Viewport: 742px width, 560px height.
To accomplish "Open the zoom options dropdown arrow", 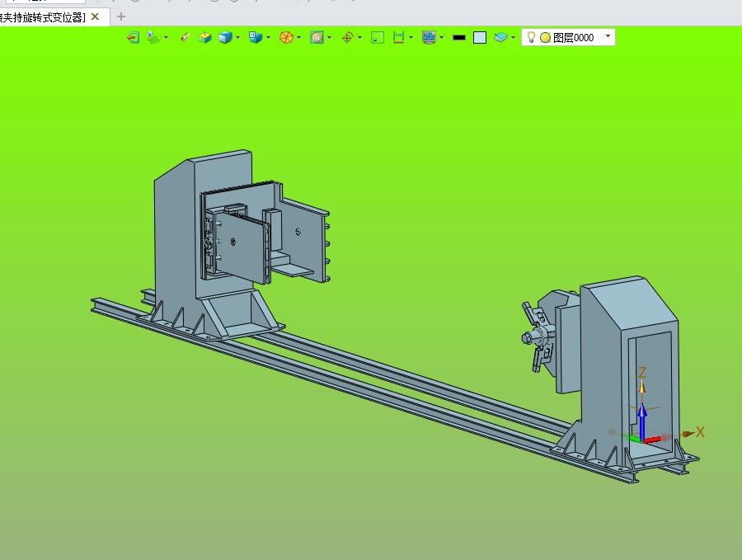I will click(x=329, y=37).
